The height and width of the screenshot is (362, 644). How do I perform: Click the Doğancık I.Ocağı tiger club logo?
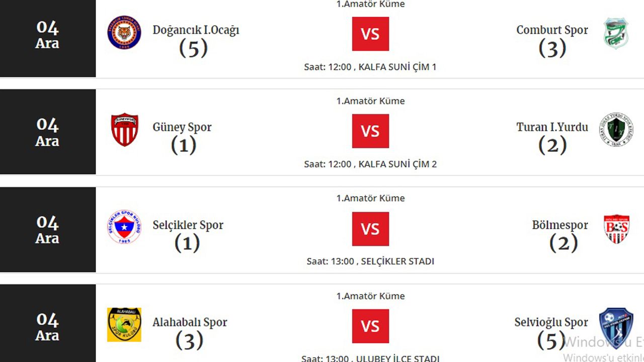point(124,32)
